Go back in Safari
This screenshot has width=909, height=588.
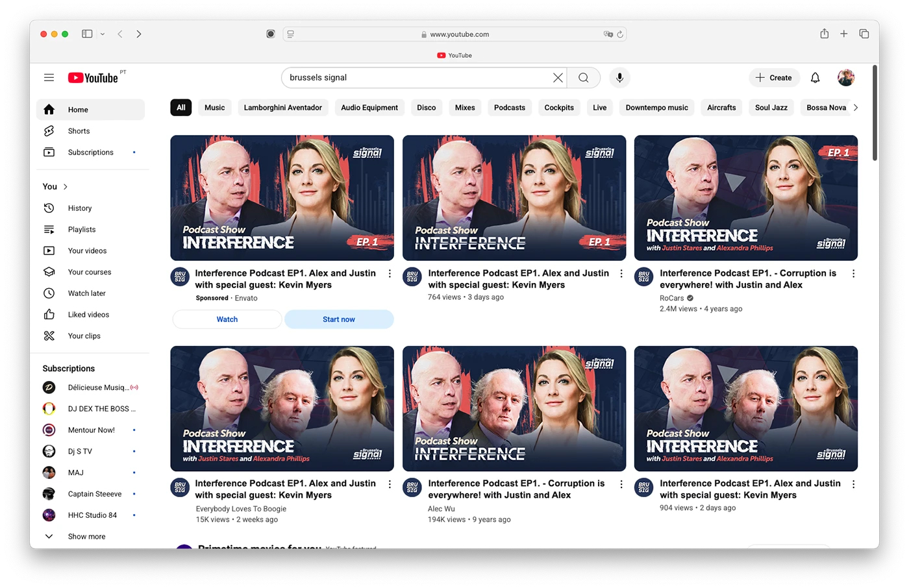point(120,34)
